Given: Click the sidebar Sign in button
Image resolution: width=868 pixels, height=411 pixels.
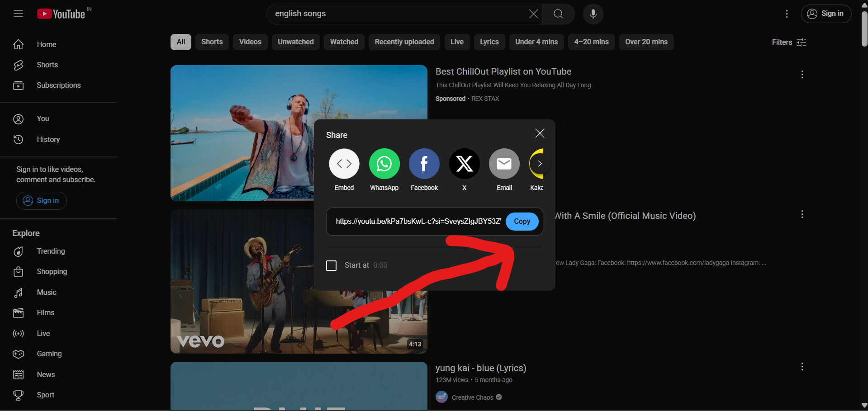Looking at the screenshot, I should 42,201.
